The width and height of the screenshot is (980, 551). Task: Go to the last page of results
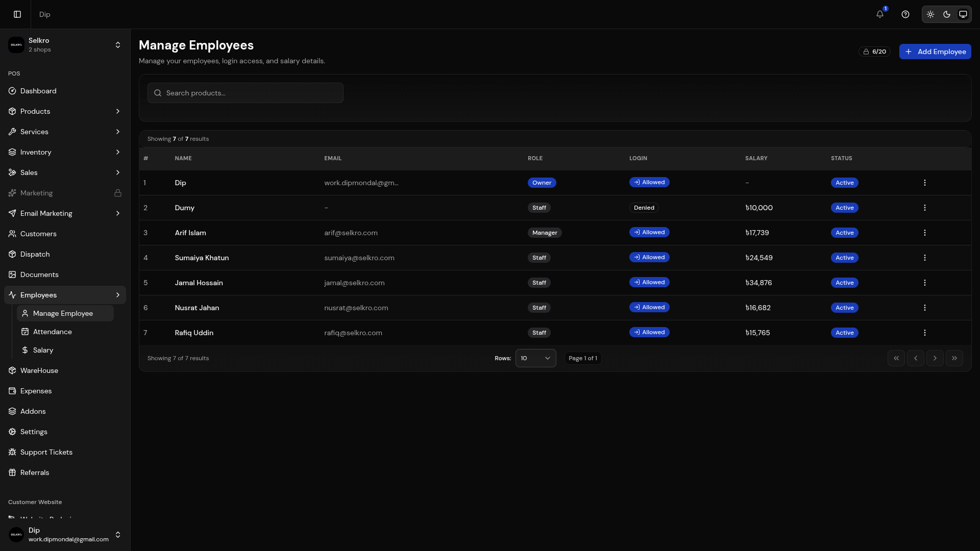(954, 358)
